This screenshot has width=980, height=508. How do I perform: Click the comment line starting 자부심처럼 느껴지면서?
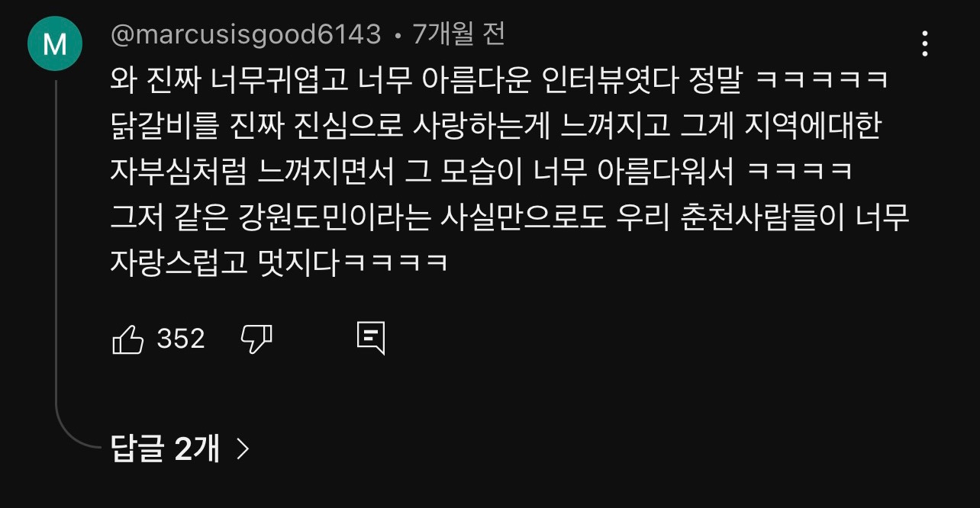tap(482, 172)
